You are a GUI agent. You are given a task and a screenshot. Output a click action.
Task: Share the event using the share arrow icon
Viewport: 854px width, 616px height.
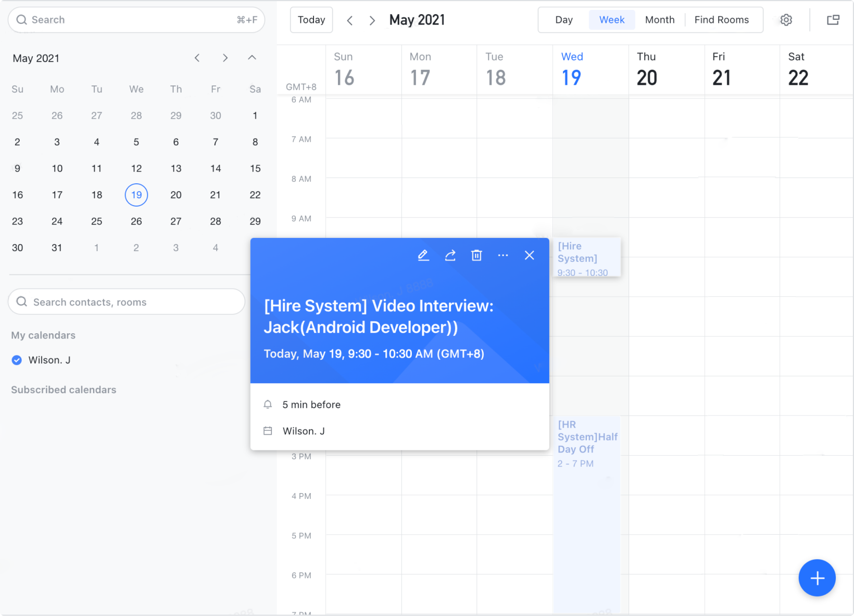[450, 255]
